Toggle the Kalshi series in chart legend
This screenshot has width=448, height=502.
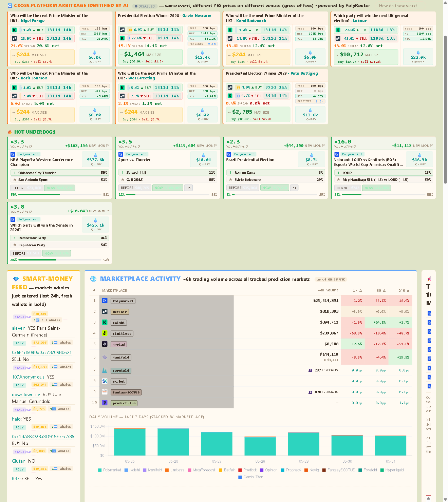[x=132, y=470]
